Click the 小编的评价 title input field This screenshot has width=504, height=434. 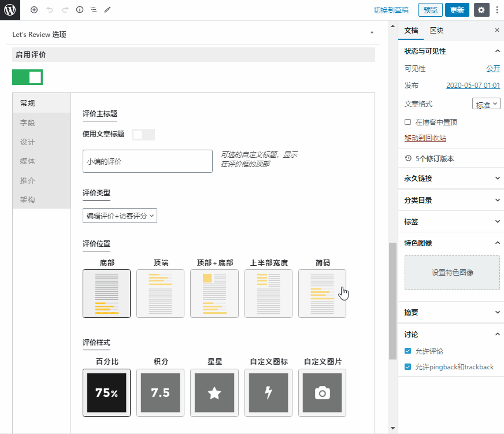147,161
